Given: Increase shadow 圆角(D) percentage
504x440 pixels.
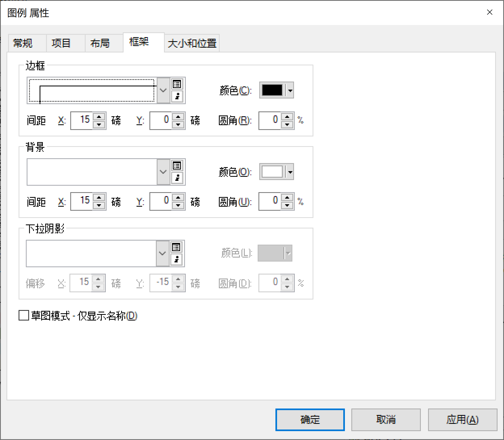Looking at the screenshot, I should (287, 279).
